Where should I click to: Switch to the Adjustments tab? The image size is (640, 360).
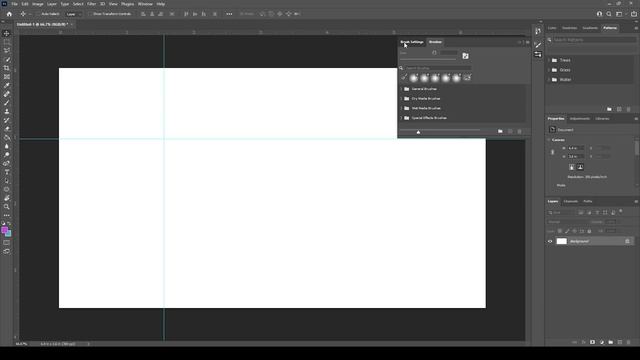(580, 119)
